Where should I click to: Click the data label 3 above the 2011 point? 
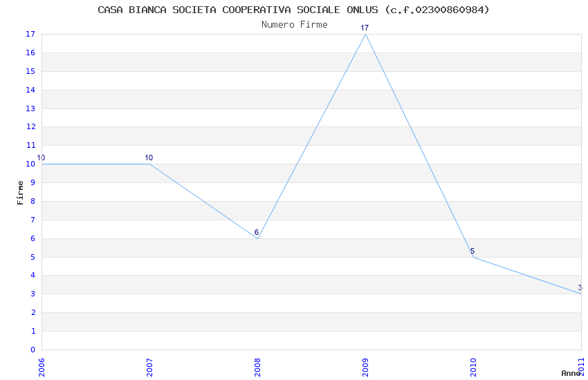(580, 287)
